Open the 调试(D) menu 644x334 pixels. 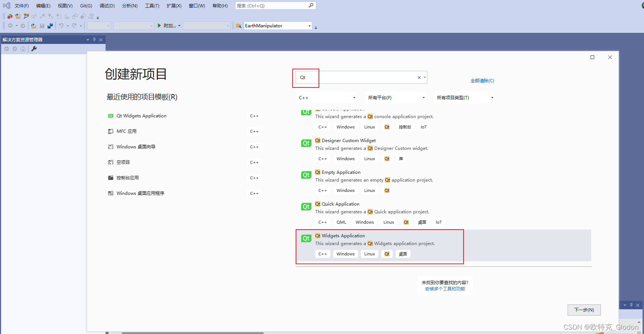[x=107, y=6]
